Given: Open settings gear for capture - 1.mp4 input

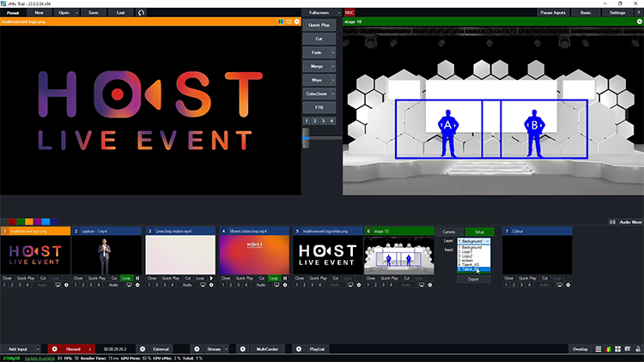Looking at the screenshot, I should [137, 284].
